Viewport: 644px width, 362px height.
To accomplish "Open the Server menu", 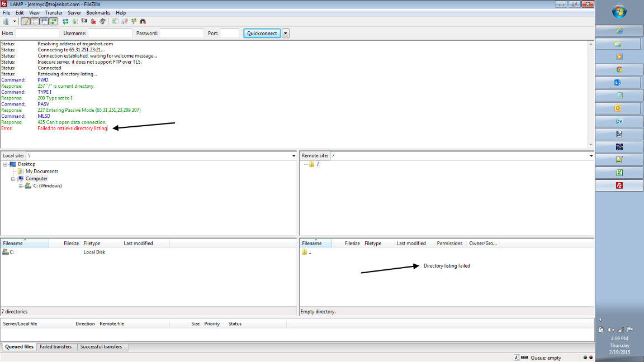I will (x=74, y=13).
